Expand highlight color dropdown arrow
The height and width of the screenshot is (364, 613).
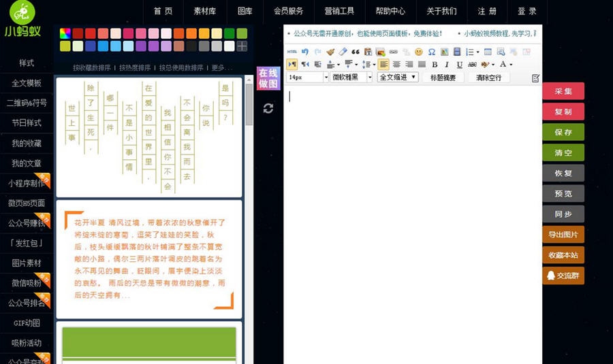(x=493, y=65)
